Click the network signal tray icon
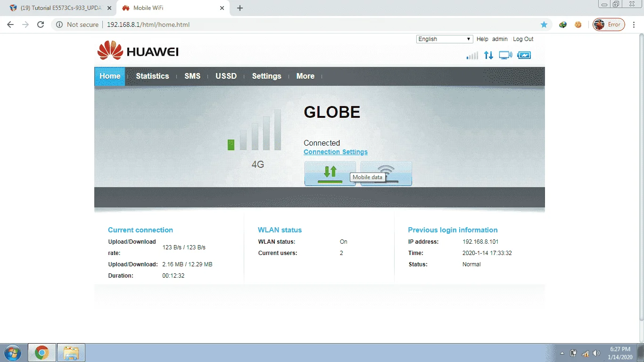Viewport: 644px width, 362px height. point(585,353)
